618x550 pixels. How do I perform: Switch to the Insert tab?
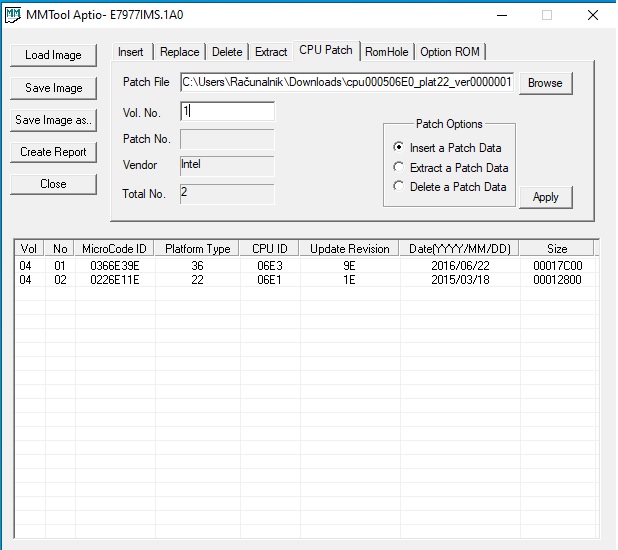click(x=130, y=52)
